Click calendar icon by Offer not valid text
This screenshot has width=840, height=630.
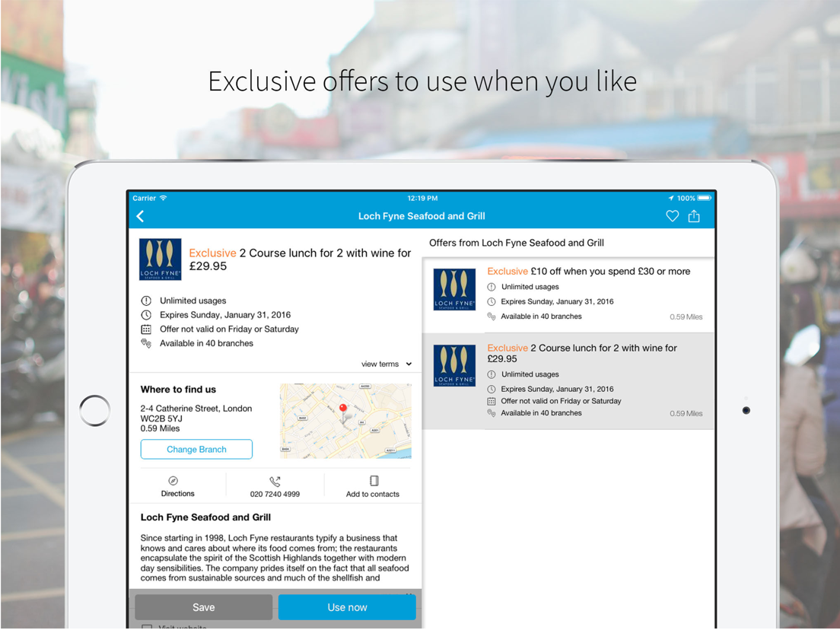click(x=146, y=329)
